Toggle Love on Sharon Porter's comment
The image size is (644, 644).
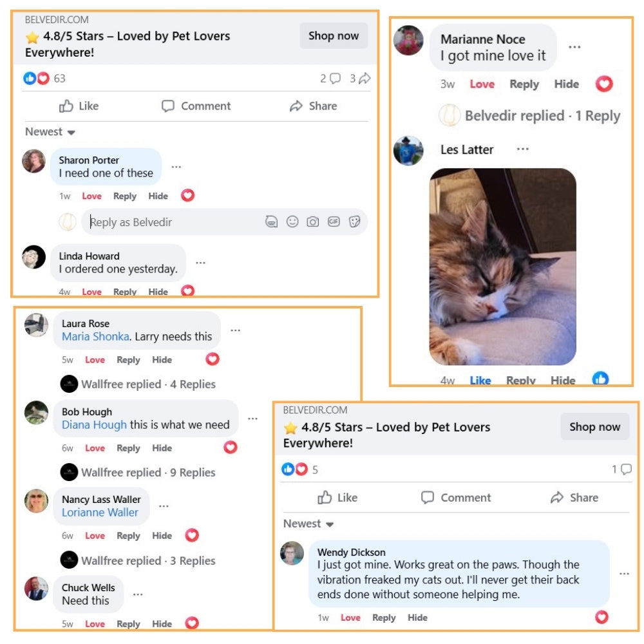pyautogui.click(x=91, y=196)
